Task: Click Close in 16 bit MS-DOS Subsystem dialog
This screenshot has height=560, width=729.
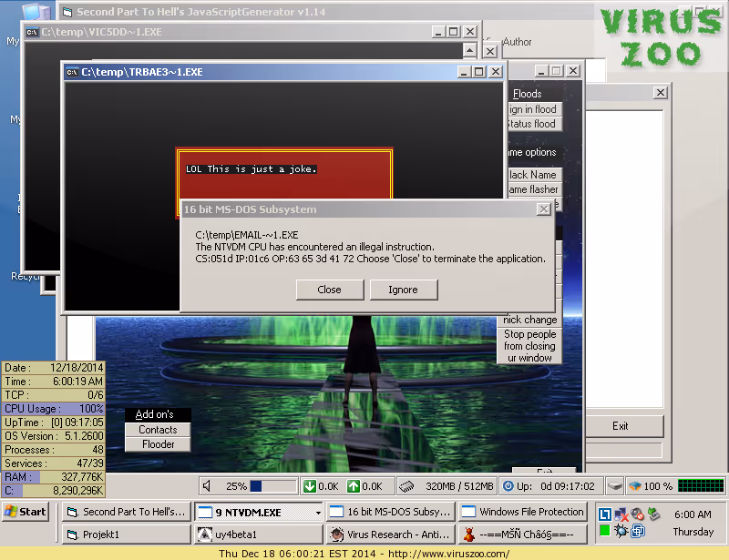Action: pos(330,290)
